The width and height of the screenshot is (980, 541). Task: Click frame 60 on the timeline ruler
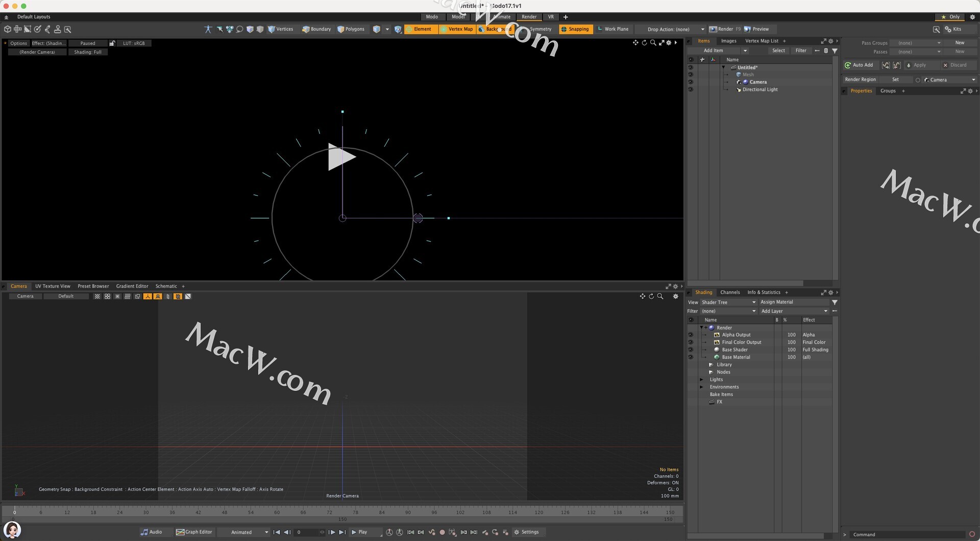pos(277,512)
